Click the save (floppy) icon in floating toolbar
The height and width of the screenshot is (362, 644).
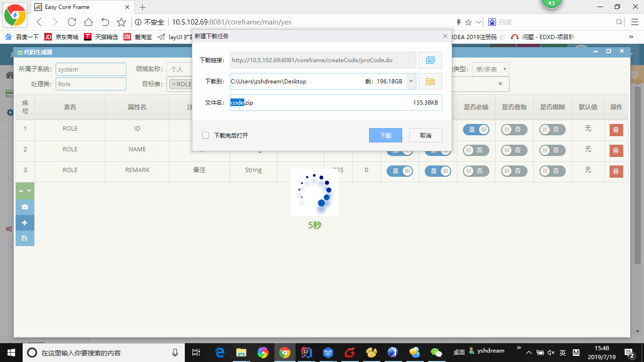point(25,238)
